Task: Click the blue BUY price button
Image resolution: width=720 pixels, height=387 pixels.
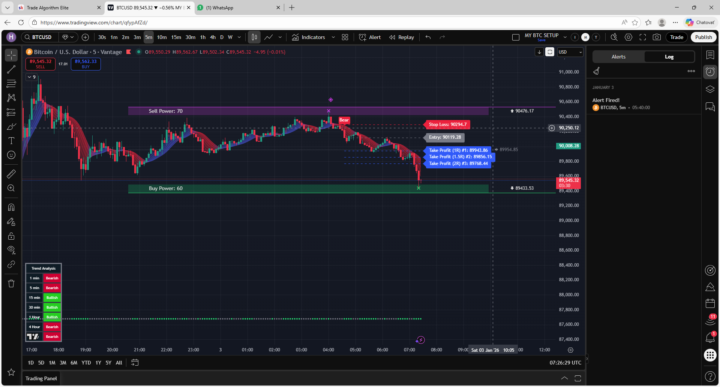Action: (85, 64)
